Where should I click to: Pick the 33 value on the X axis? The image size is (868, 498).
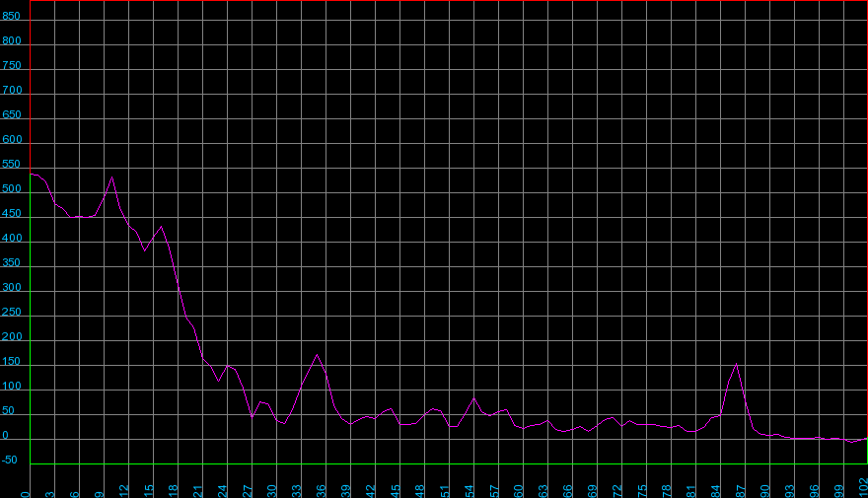point(296,491)
